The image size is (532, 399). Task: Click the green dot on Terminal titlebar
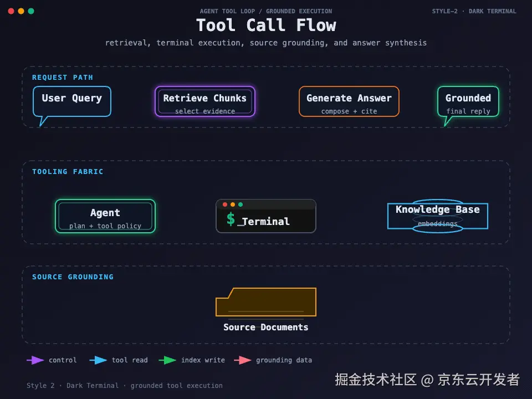[241, 204]
